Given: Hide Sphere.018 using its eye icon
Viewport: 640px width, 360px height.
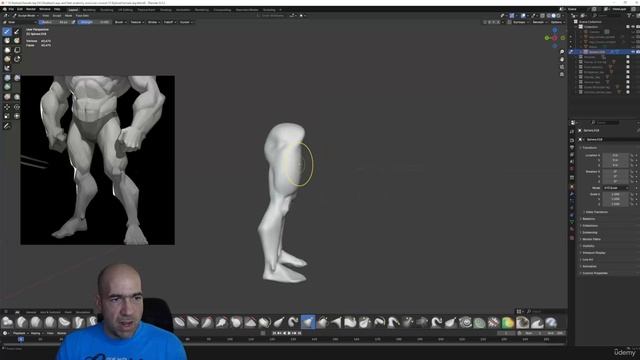Looking at the screenshot, I should (633, 52).
